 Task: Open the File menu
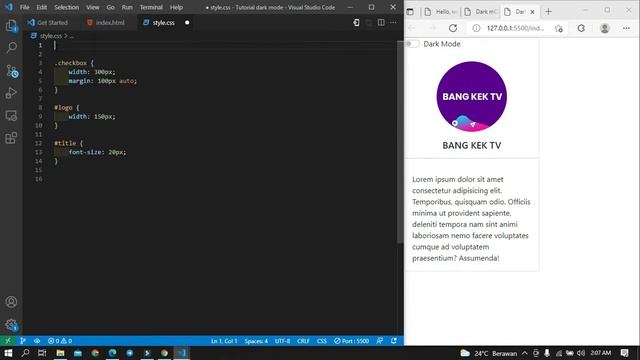pos(24,7)
